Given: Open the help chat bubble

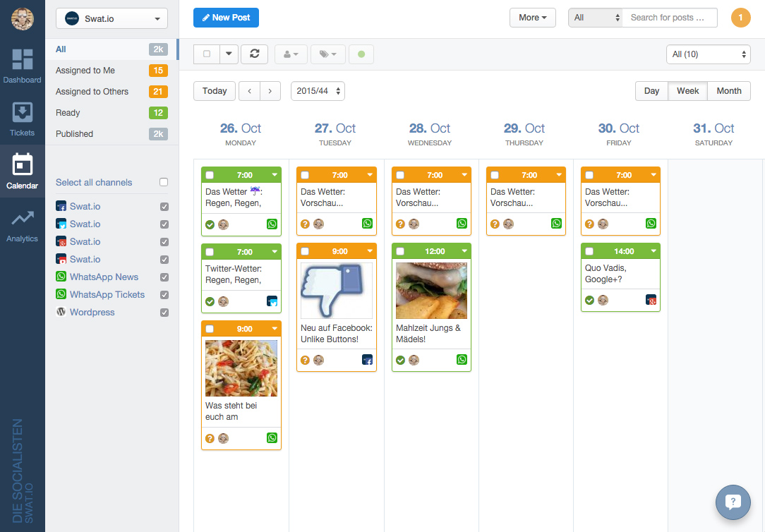Looking at the screenshot, I should [733, 502].
